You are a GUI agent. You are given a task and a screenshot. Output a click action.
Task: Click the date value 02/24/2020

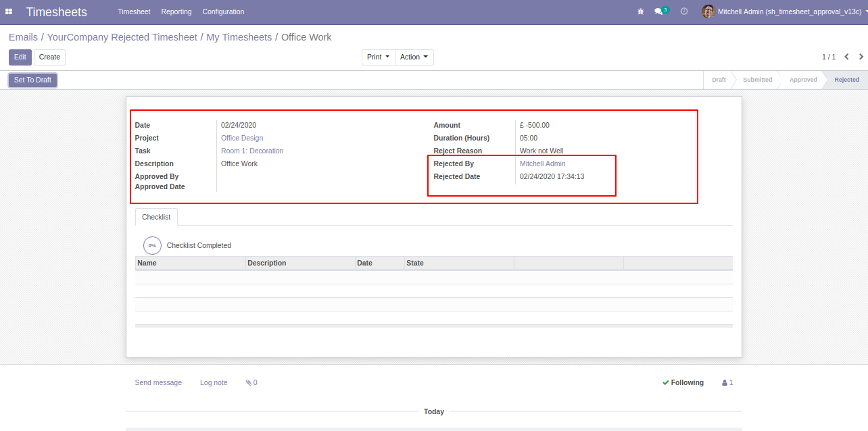coord(239,125)
